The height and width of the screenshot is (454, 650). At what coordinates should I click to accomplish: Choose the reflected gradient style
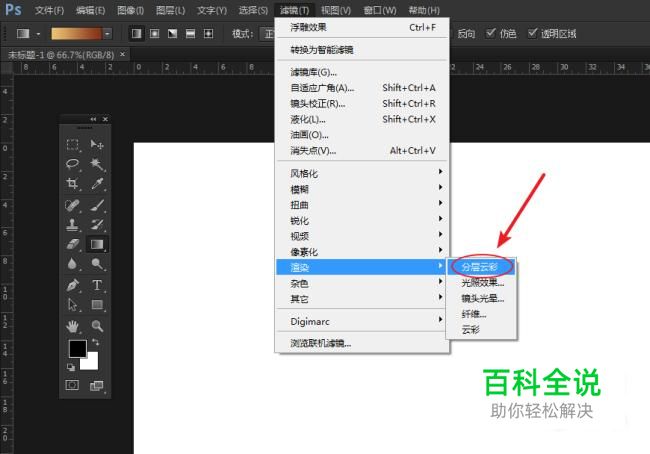click(190, 34)
